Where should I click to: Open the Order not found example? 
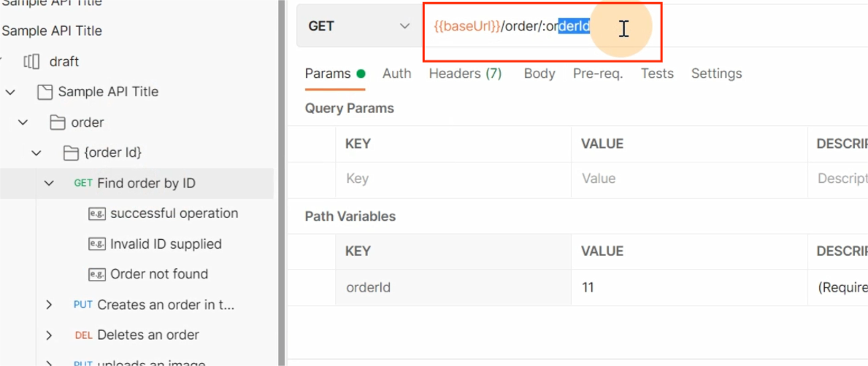tap(159, 274)
